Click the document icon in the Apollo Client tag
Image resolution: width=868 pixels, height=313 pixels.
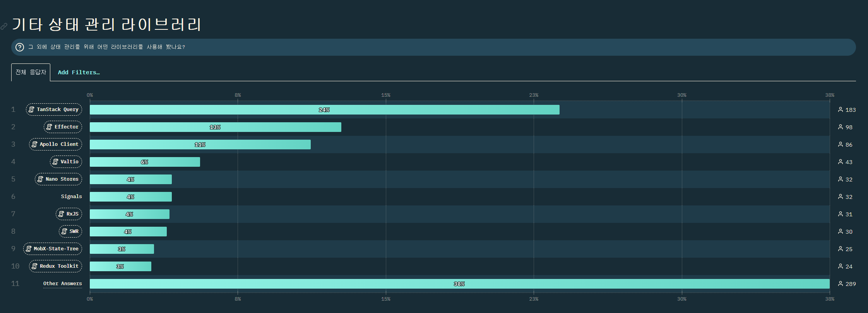click(x=34, y=144)
